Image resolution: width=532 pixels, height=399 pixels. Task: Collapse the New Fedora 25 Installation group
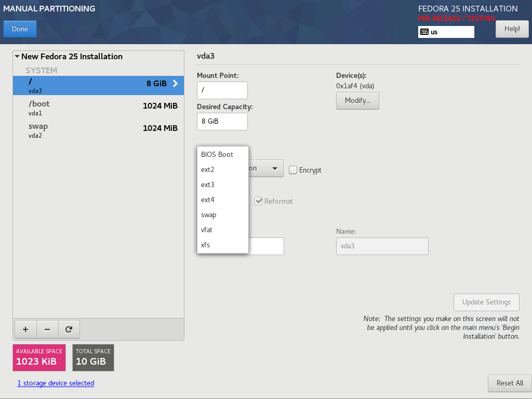17,56
